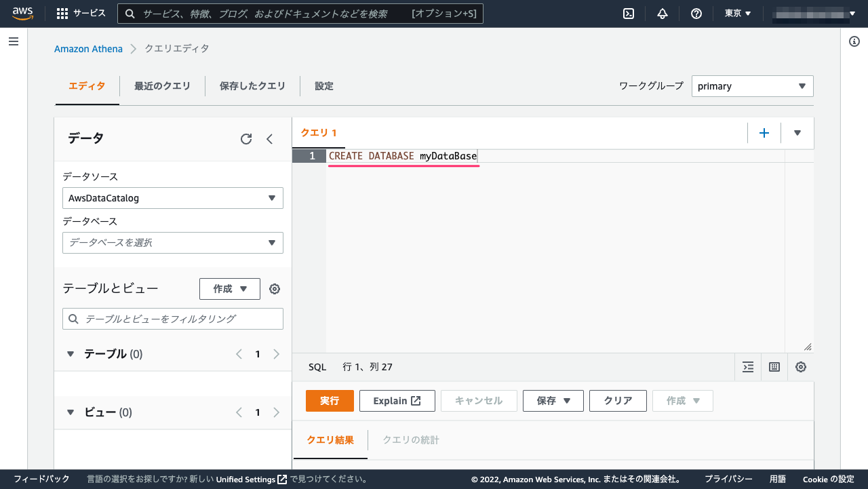The image size is (868, 489).
Task: Open the Unified Settings link
Action: tap(252, 480)
